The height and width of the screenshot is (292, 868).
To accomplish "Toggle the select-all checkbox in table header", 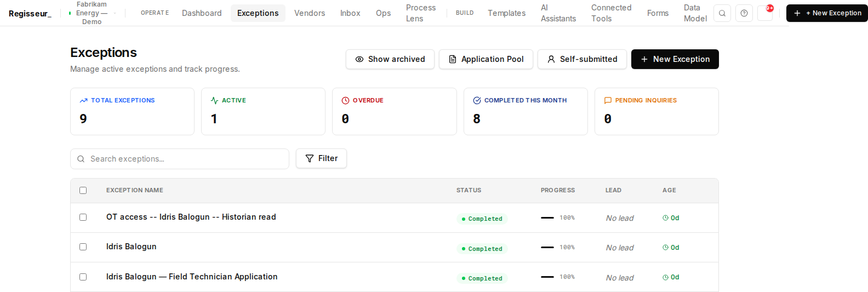I will pos(83,191).
